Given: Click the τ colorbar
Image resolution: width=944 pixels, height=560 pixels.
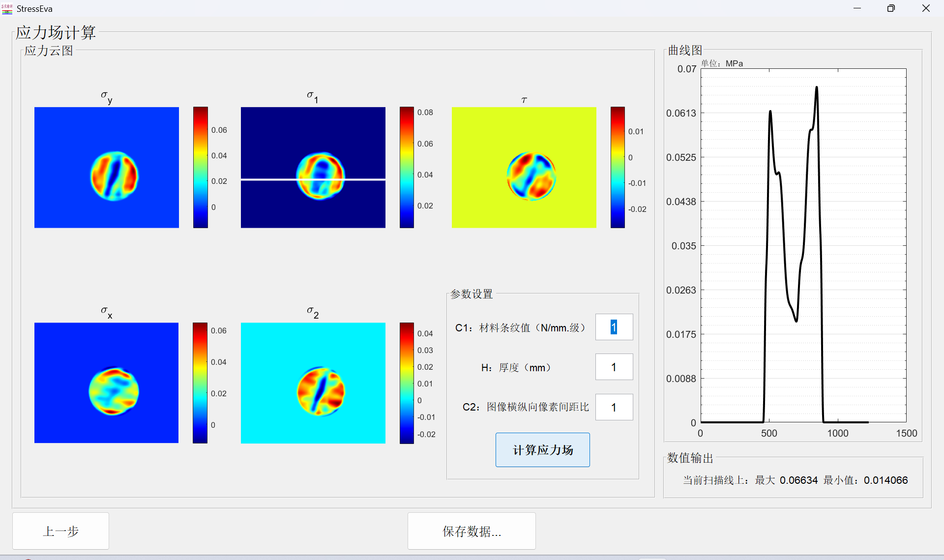Looking at the screenshot, I should [x=618, y=167].
